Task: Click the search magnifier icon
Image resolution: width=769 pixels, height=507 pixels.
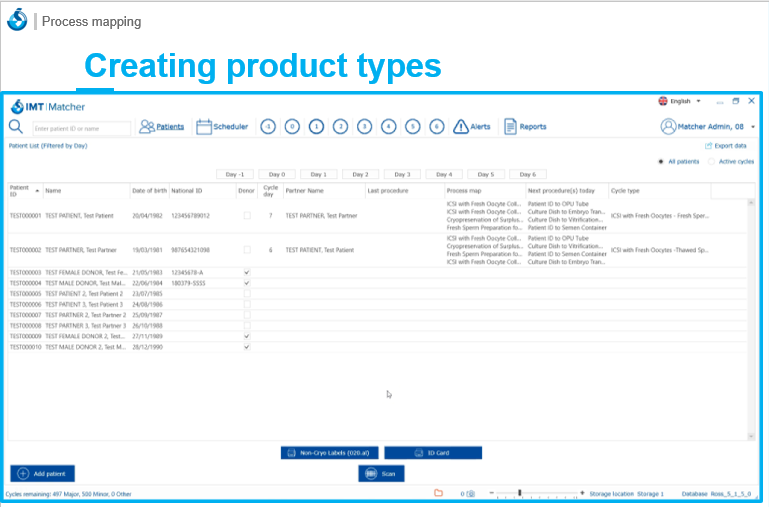Action: click(x=16, y=127)
